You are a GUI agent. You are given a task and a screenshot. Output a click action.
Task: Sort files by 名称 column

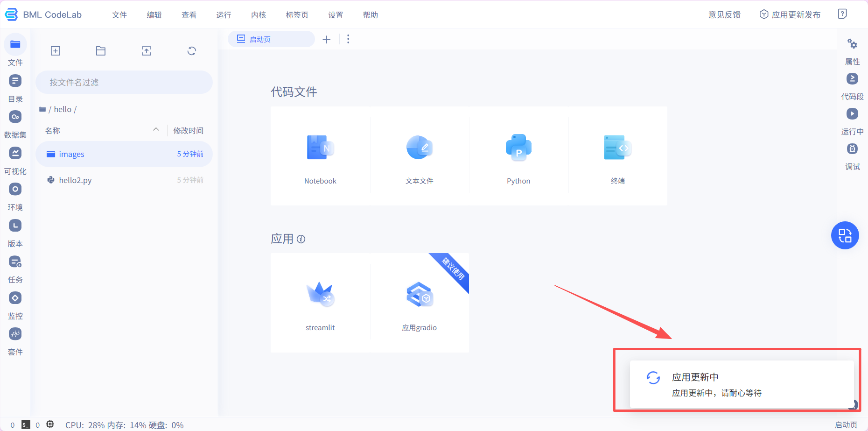coord(53,131)
